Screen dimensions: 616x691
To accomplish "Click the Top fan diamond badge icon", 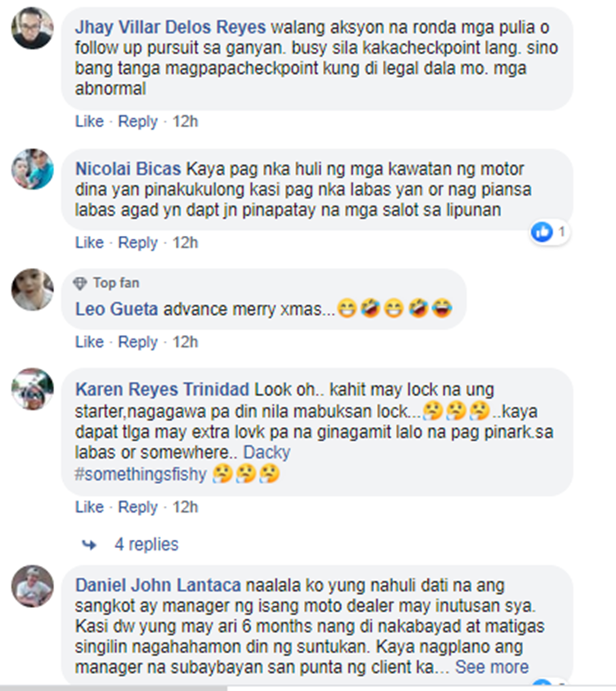I will (80, 283).
